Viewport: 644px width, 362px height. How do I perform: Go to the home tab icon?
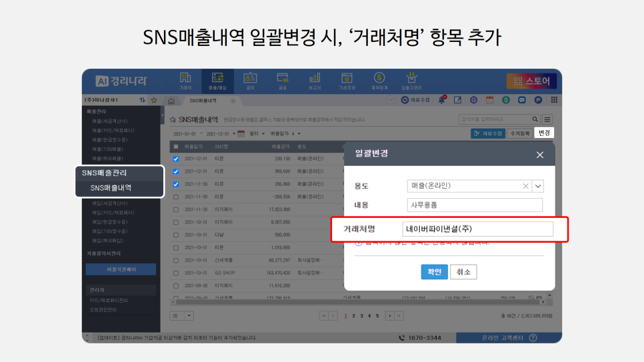(171, 101)
